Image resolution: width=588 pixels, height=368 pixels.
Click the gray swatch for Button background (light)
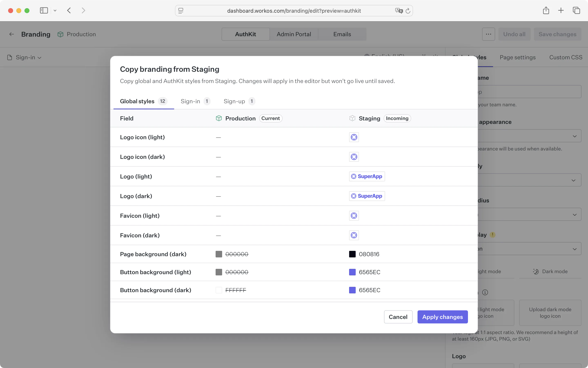click(219, 272)
